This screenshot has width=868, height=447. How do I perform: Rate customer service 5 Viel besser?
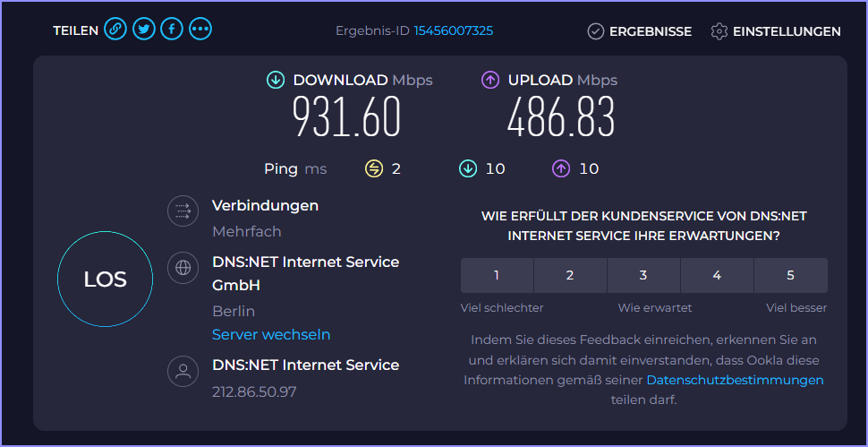[x=790, y=275]
